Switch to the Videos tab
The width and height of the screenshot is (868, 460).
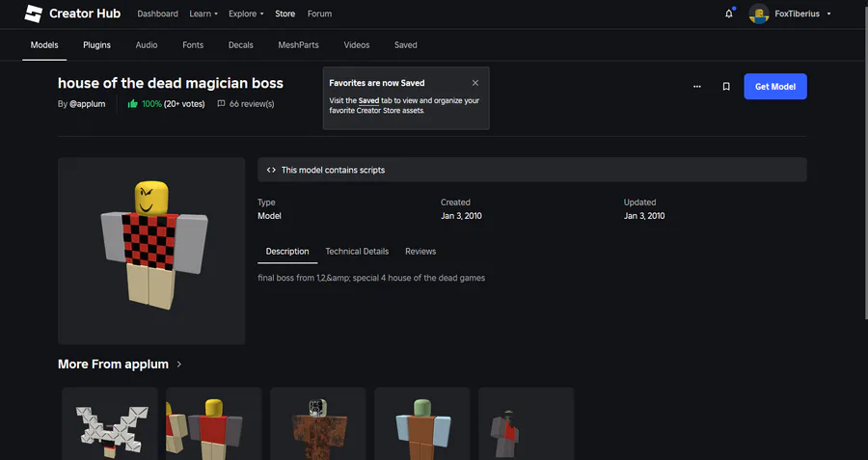(x=357, y=44)
